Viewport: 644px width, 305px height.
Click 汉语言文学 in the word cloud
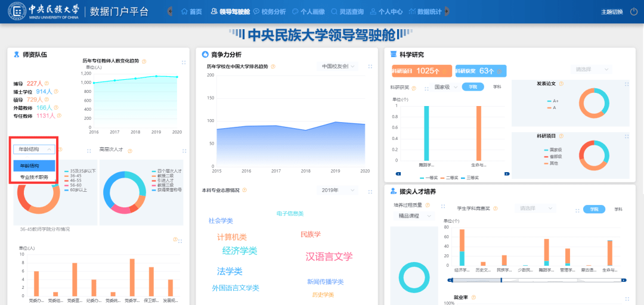coord(329,257)
